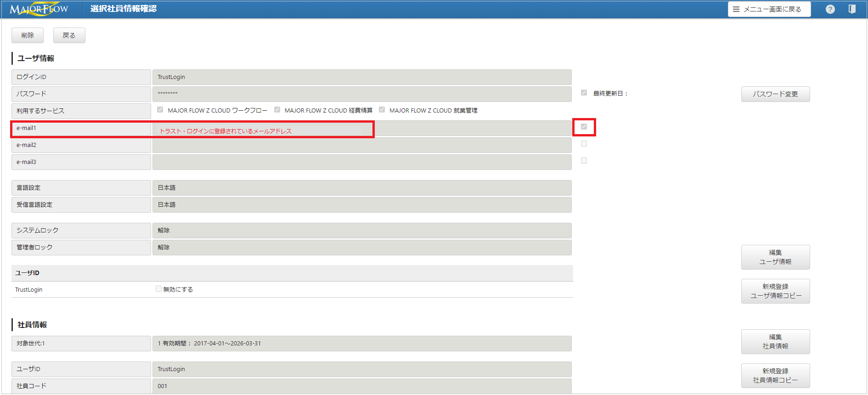Toggle the e-mail3 checkbox

click(584, 161)
